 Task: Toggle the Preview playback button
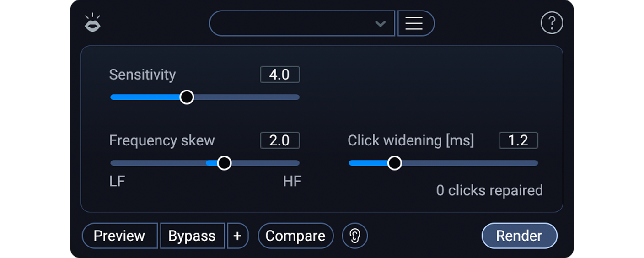(119, 236)
